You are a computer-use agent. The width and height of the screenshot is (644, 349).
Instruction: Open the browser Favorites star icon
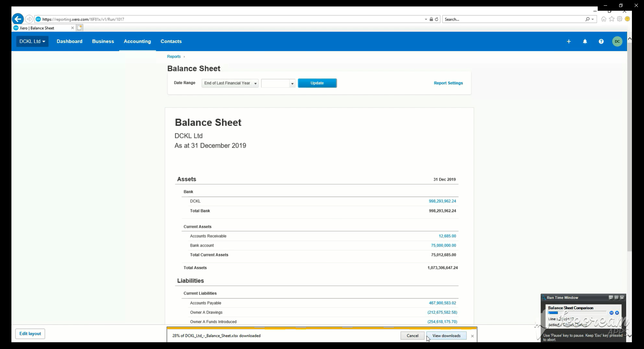[611, 19]
